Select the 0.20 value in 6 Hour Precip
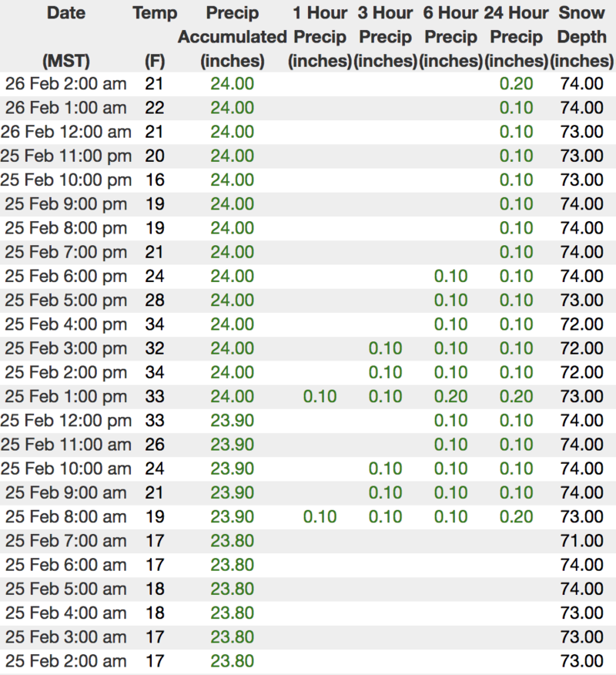 click(450, 397)
